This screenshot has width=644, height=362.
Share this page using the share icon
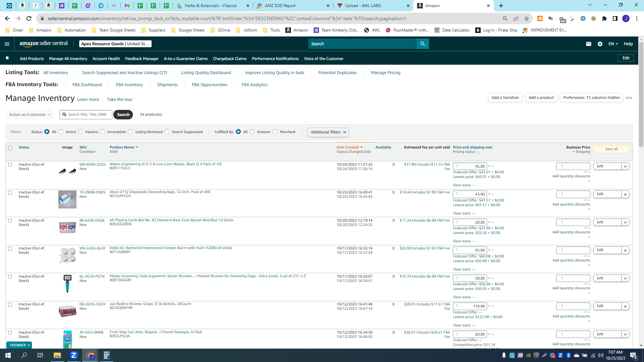point(516,18)
